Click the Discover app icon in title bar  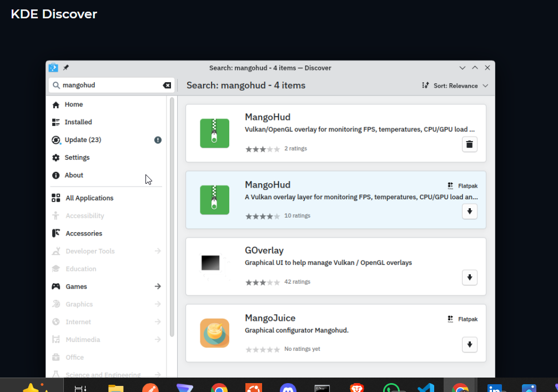tap(53, 68)
